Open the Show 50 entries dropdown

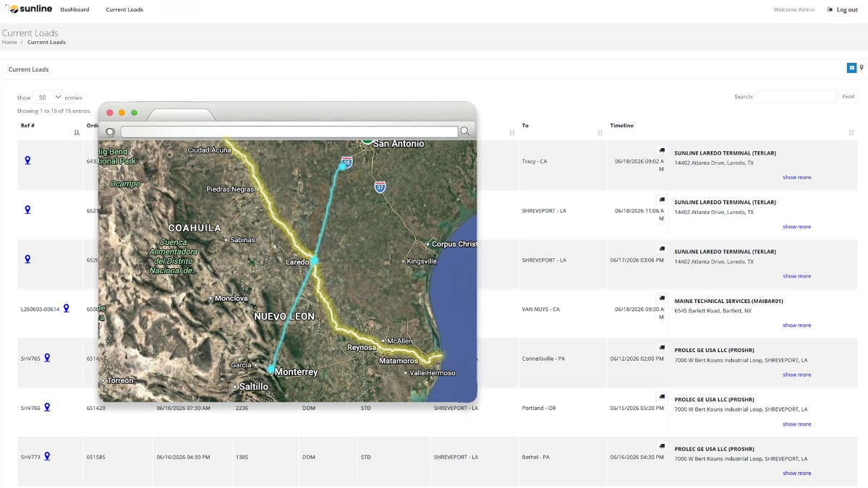click(x=48, y=97)
